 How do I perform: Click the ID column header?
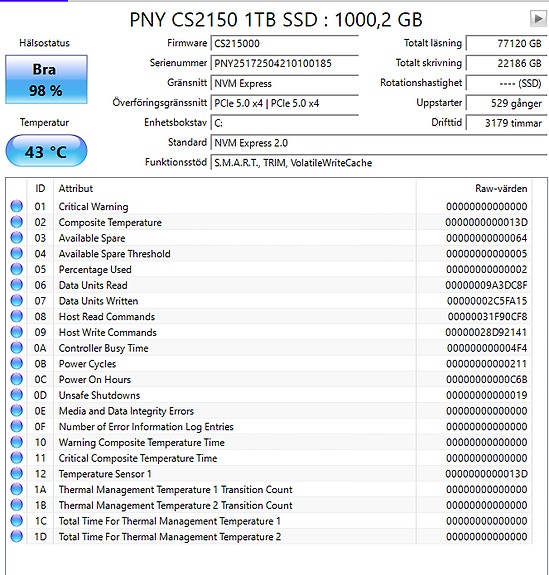tap(40, 188)
